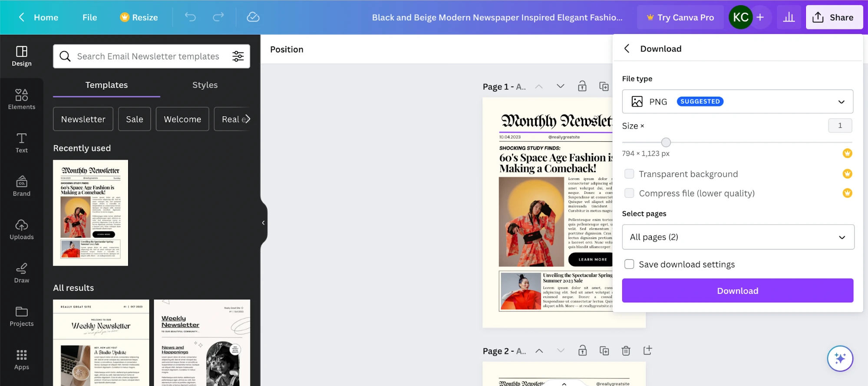Enable Transparent background checkbox
868x386 pixels.
(x=629, y=174)
